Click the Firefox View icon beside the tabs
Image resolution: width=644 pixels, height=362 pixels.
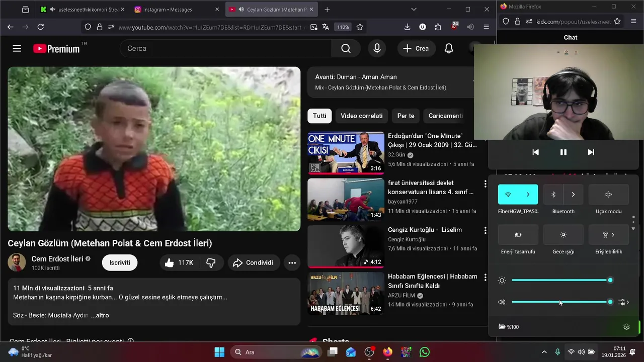click(26, 10)
